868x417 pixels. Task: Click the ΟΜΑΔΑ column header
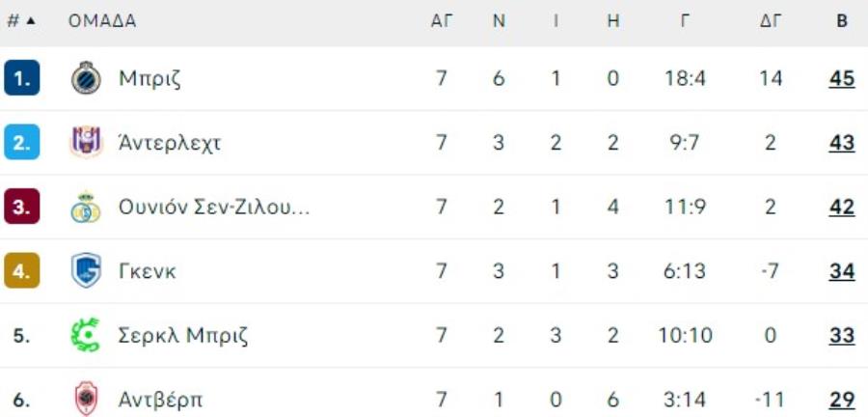(102, 21)
